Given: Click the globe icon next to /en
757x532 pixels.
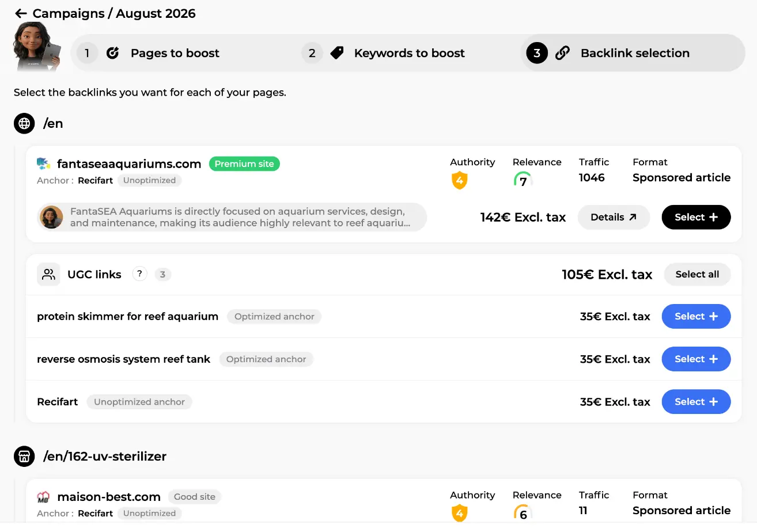Looking at the screenshot, I should (x=24, y=123).
